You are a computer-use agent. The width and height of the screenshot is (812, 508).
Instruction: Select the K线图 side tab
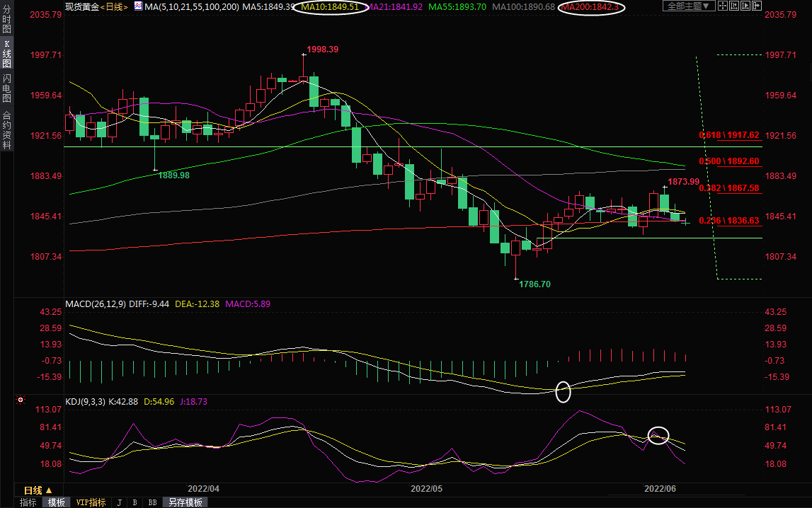[x=6, y=54]
